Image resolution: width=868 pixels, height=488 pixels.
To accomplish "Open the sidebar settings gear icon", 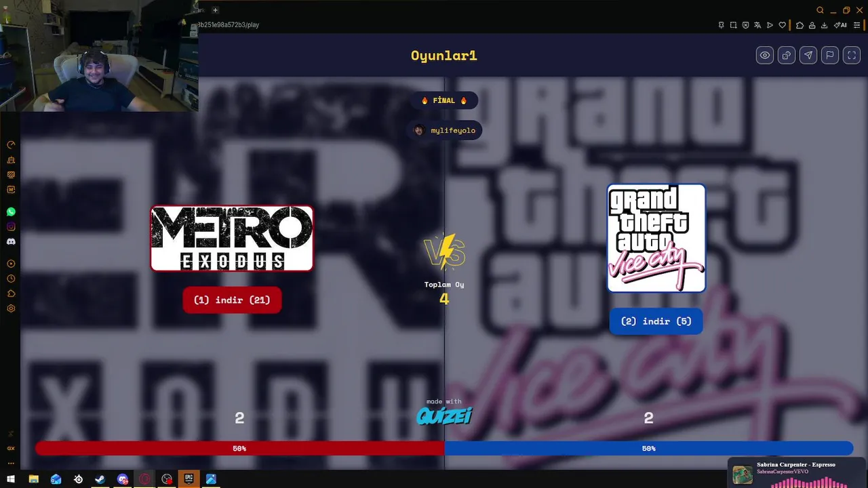I will [11, 308].
